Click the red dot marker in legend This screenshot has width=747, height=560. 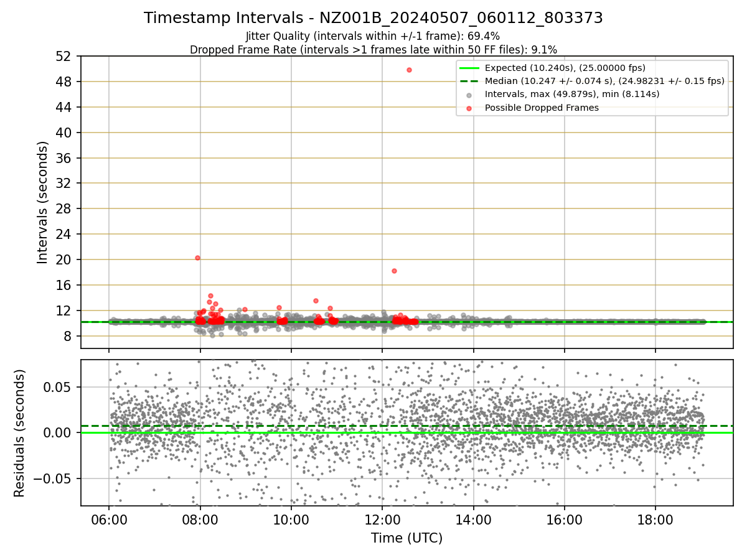tap(469, 108)
